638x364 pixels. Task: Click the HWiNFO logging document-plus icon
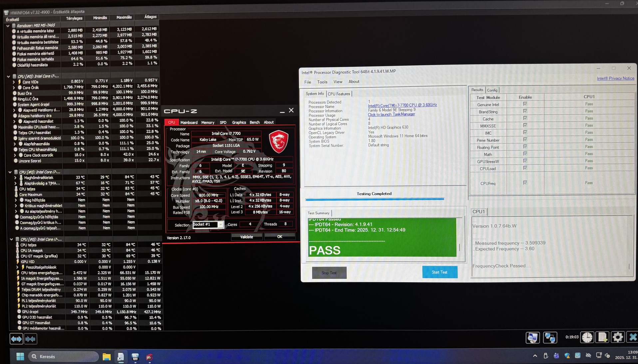(x=602, y=337)
